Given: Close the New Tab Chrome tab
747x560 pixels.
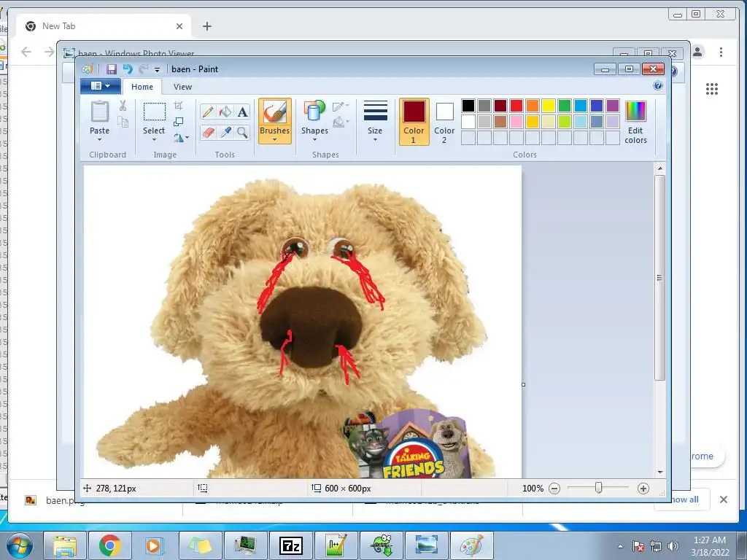Looking at the screenshot, I should pyautogui.click(x=179, y=26).
